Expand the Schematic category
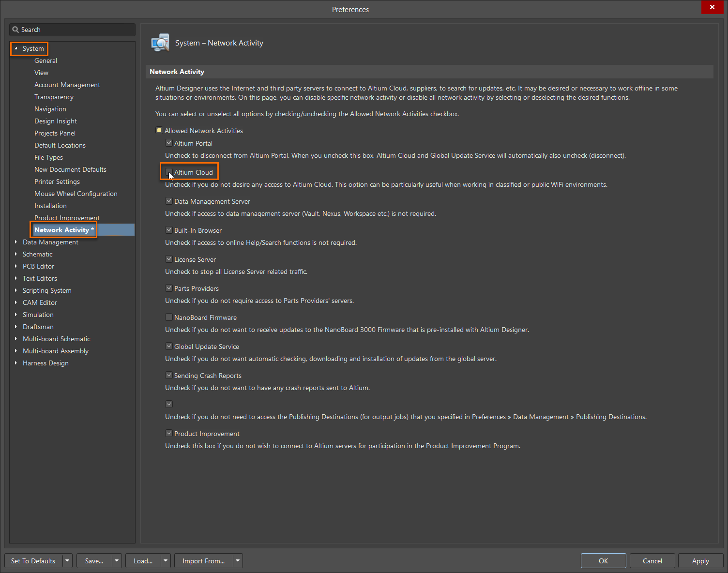728x573 pixels. pos(16,254)
